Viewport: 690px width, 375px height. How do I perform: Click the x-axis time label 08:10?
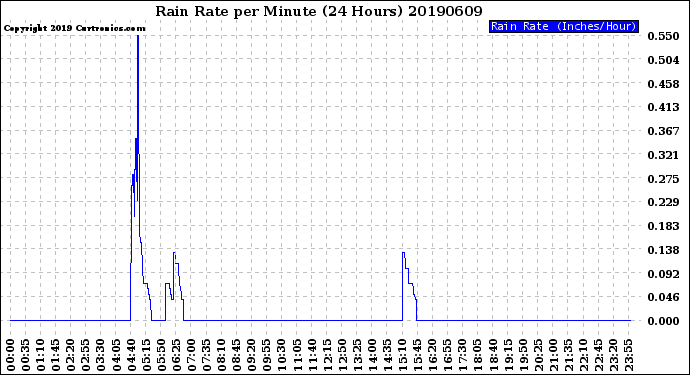pyautogui.click(x=222, y=355)
